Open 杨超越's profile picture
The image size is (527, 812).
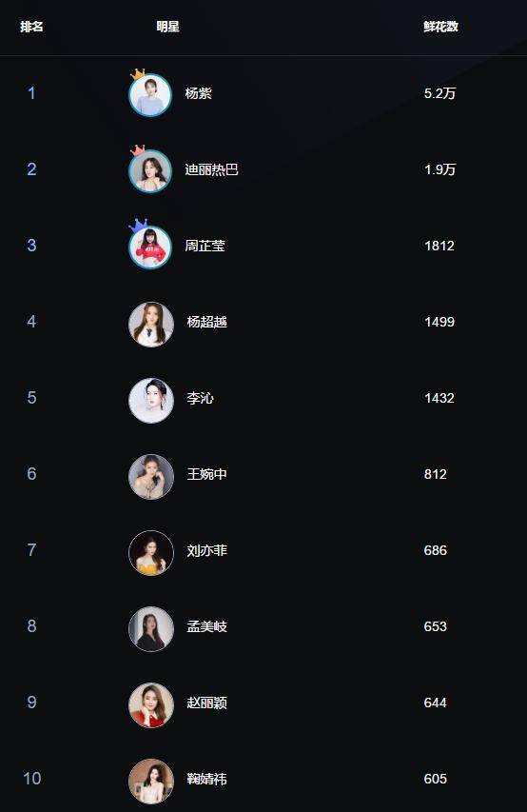coord(151,325)
